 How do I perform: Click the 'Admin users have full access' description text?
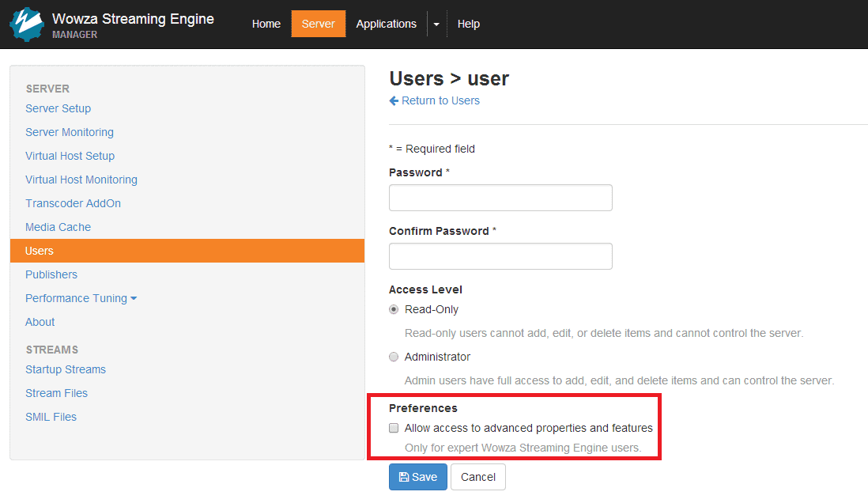(620, 381)
